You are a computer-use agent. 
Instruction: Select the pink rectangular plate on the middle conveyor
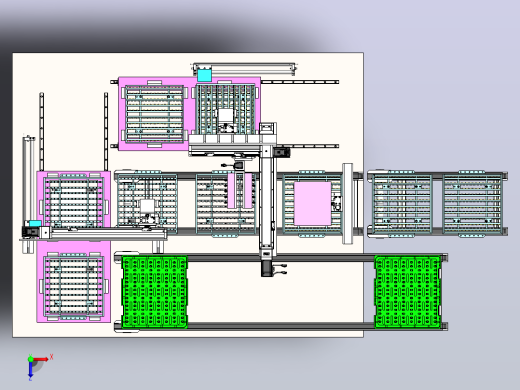click(313, 203)
